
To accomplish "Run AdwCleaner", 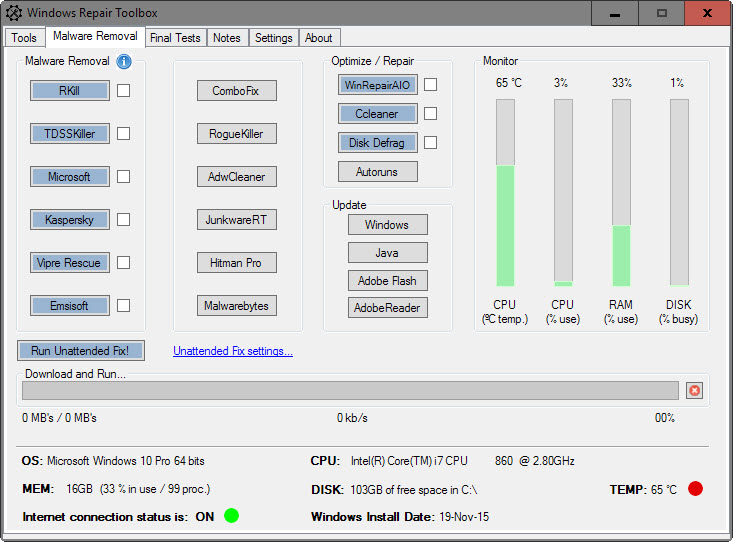I will (x=237, y=176).
